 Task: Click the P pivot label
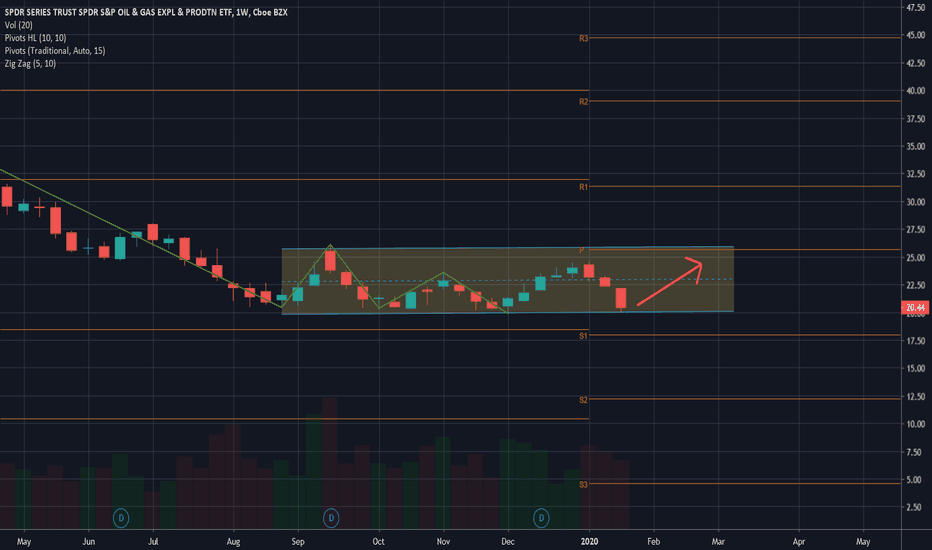pos(582,250)
